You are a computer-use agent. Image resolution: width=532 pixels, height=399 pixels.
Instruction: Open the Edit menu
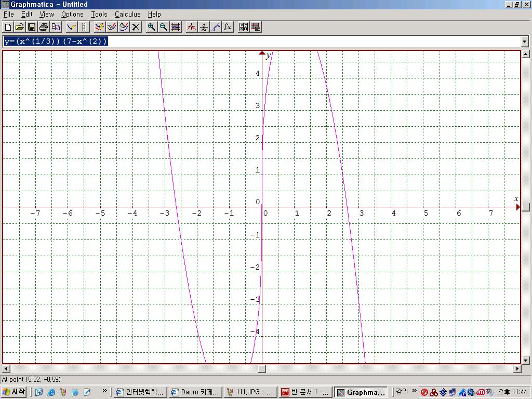[27, 14]
